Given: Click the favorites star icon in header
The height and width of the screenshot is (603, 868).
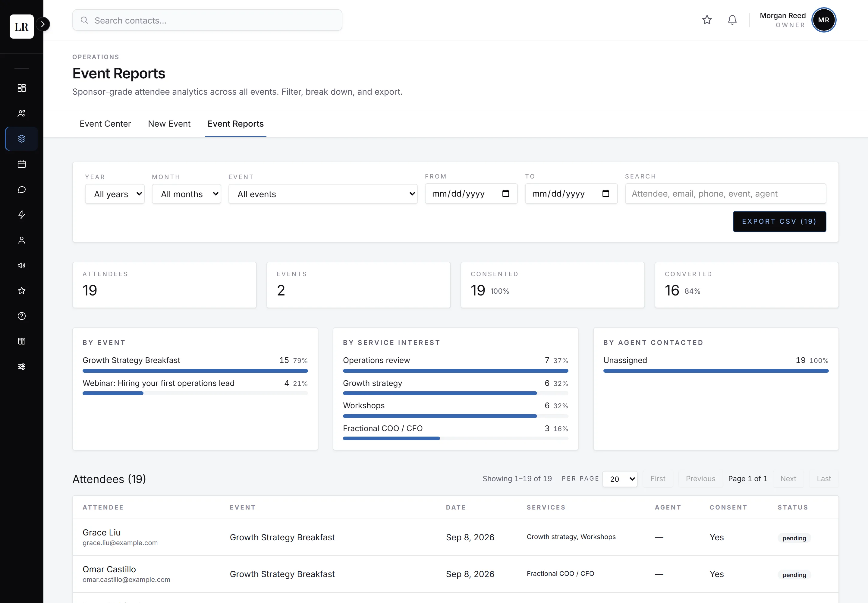Looking at the screenshot, I should click(707, 20).
